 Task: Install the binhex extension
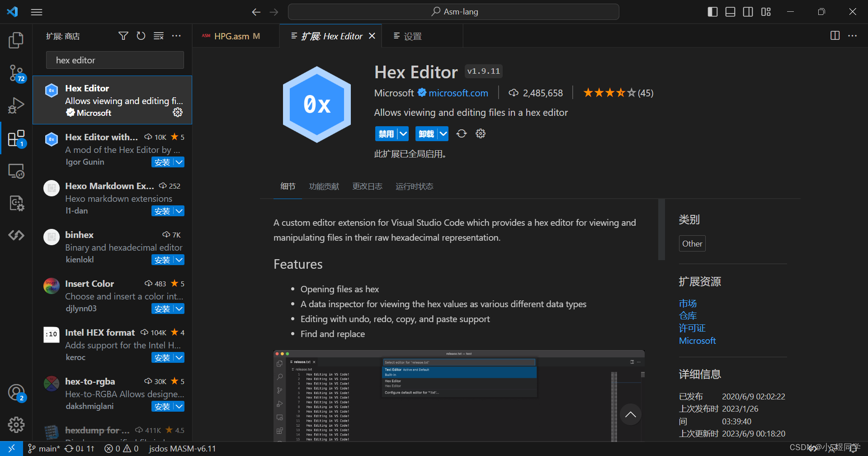163,260
